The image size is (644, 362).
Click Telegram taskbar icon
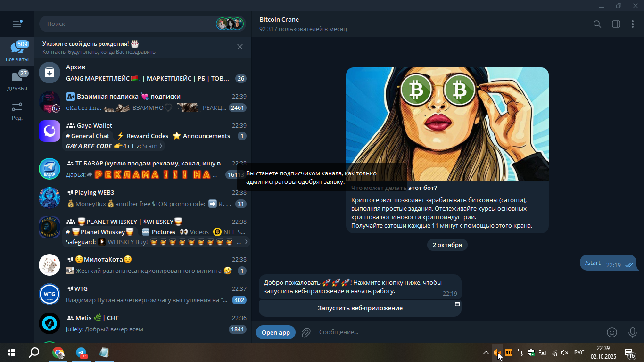click(82, 353)
